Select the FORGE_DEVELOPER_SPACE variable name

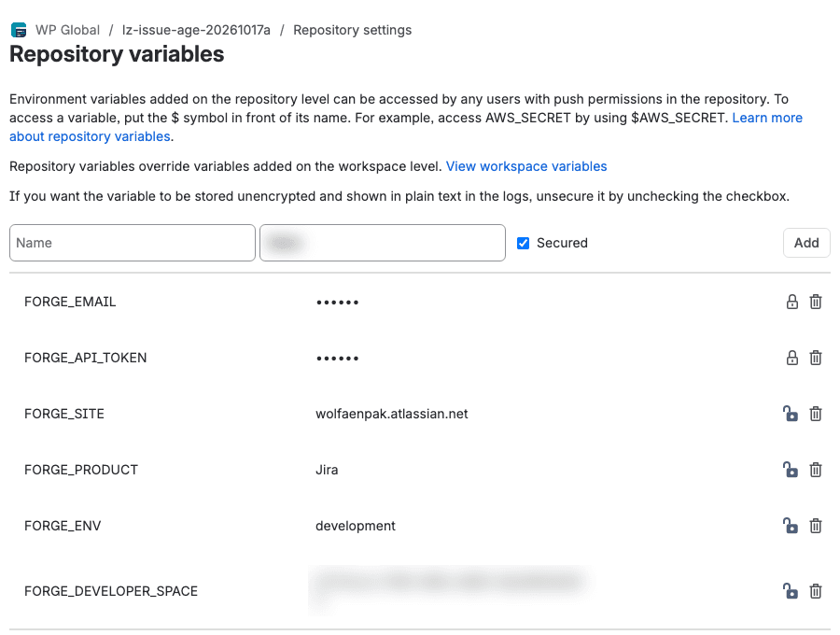111,591
